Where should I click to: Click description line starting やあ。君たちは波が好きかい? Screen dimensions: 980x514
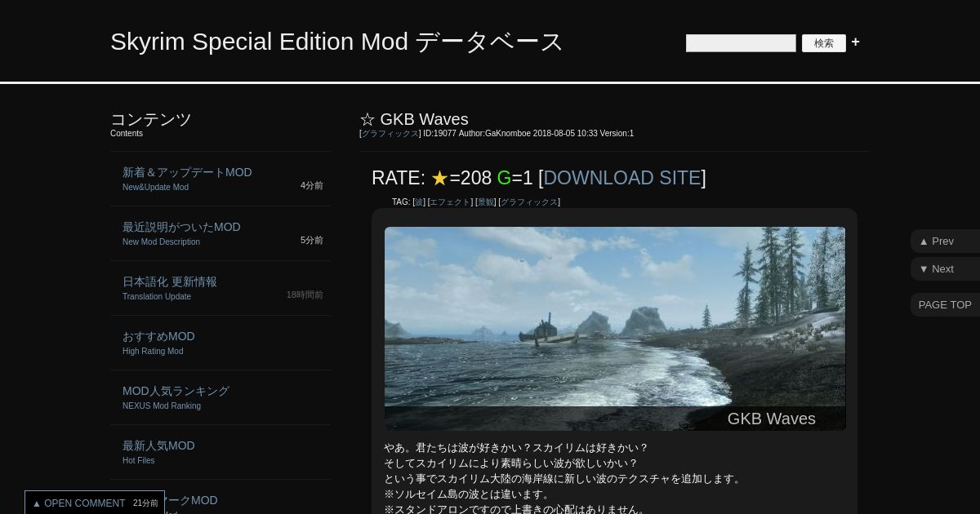coord(516,448)
